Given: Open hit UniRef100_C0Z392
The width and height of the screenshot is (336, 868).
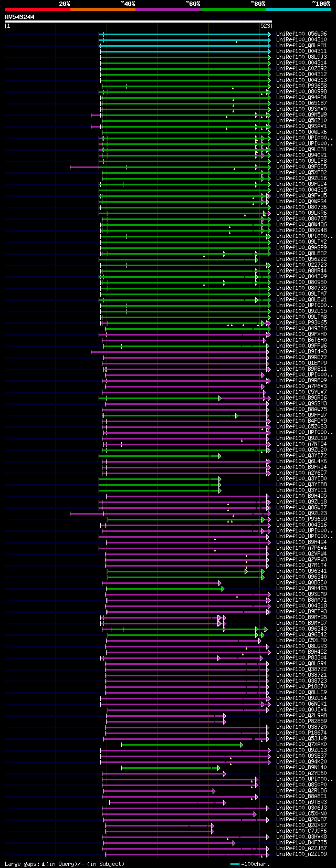Looking at the screenshot, I should (301, 68).
